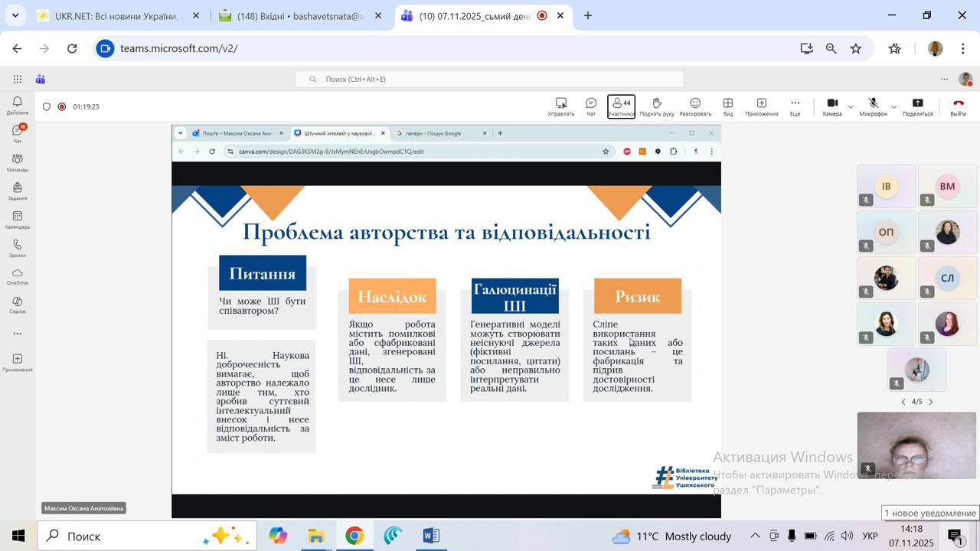Click the Share screen icon
Viewport: 980px width, 551px height.
917,106
